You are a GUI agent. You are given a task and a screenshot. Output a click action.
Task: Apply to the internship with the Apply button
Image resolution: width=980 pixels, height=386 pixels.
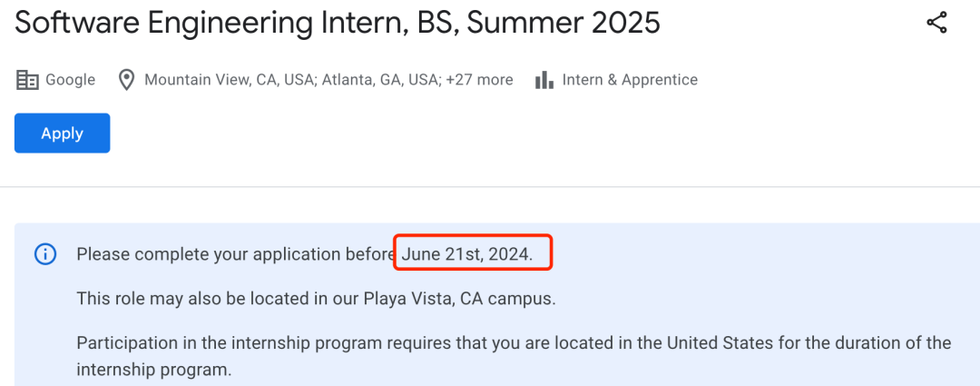pos(63,134)
